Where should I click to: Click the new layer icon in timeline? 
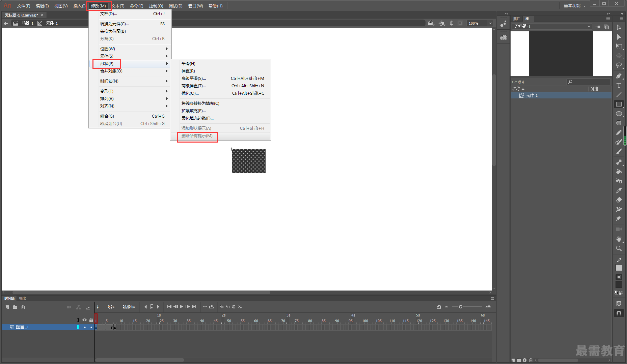pyautogui.click(x=7, y=307)
